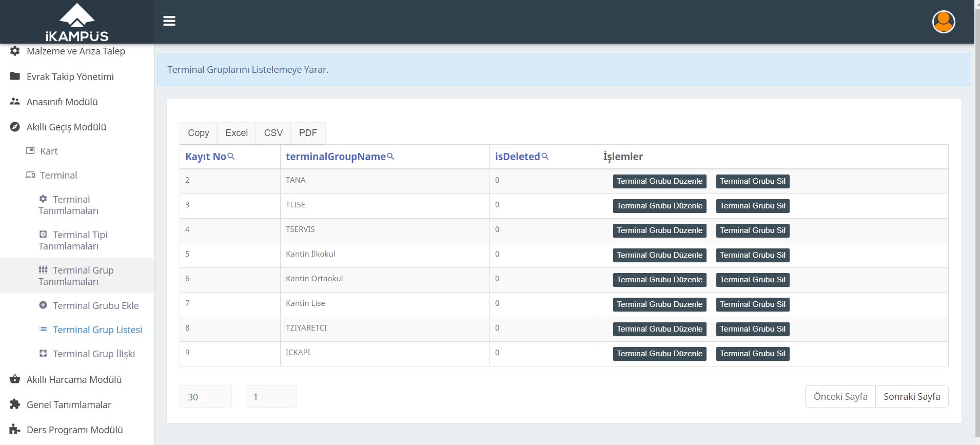Edit the TLISE terminal group
Screen dimensions: 980x445
pyautogui.click(x=659, y=206)
